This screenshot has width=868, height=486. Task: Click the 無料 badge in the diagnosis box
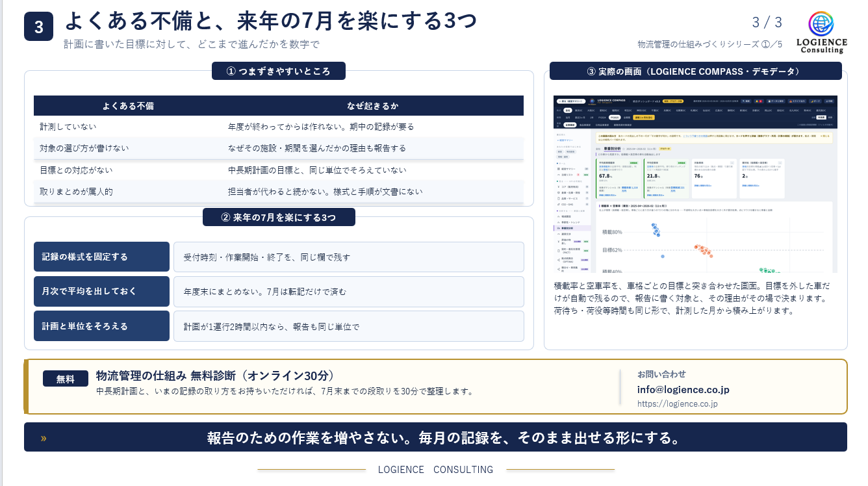point(66,379)
